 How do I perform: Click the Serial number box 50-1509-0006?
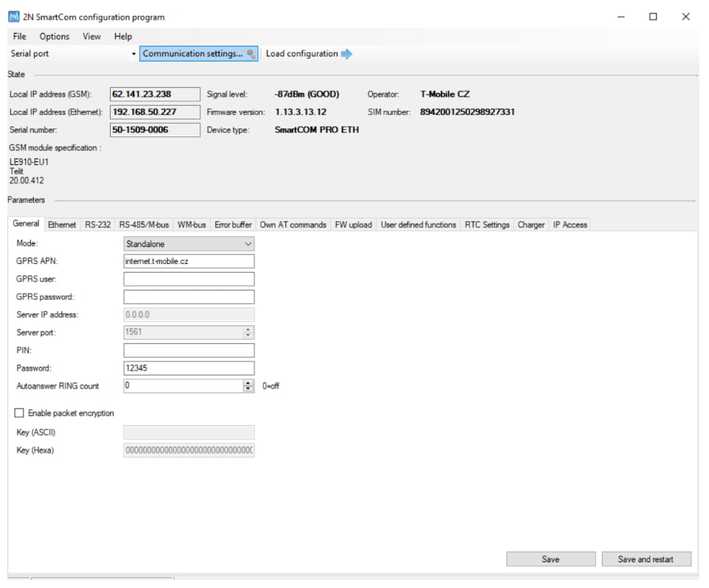(x=155, y=131)
